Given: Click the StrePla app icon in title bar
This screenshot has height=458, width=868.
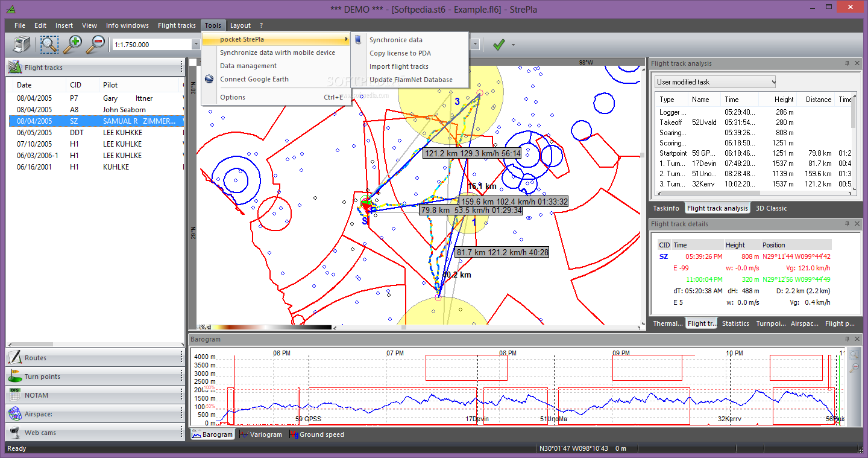Looking at the screenshot, I should click(x=10, y=8).
